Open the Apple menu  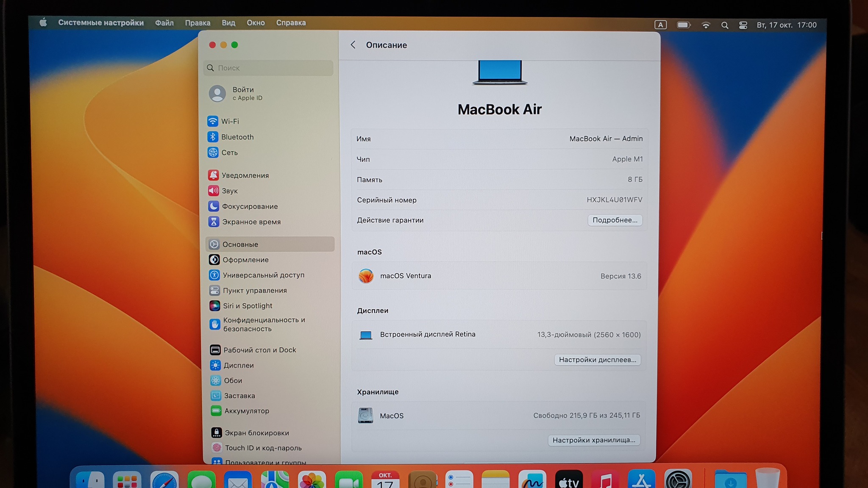coord(43,23)
